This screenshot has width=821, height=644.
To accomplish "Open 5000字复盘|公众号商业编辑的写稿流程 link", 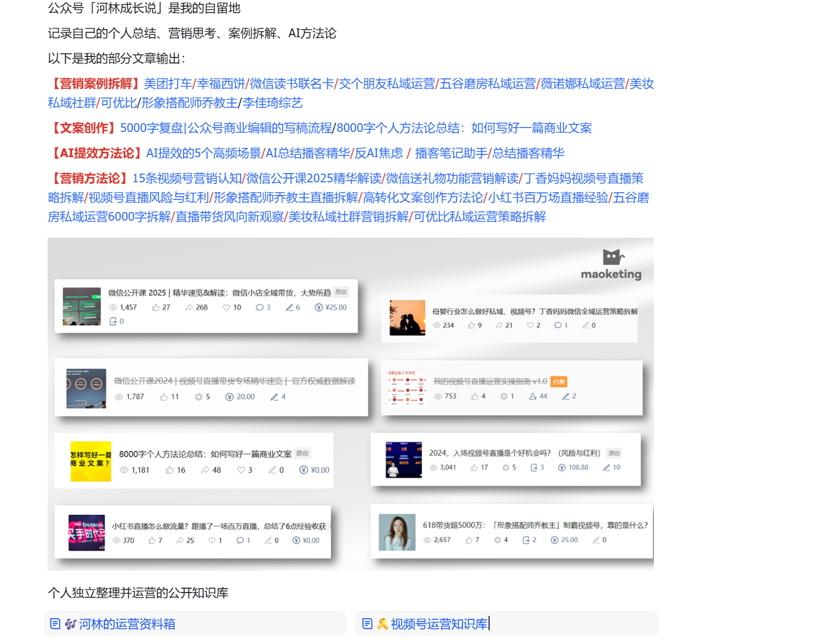I will (x=226, y=128).
